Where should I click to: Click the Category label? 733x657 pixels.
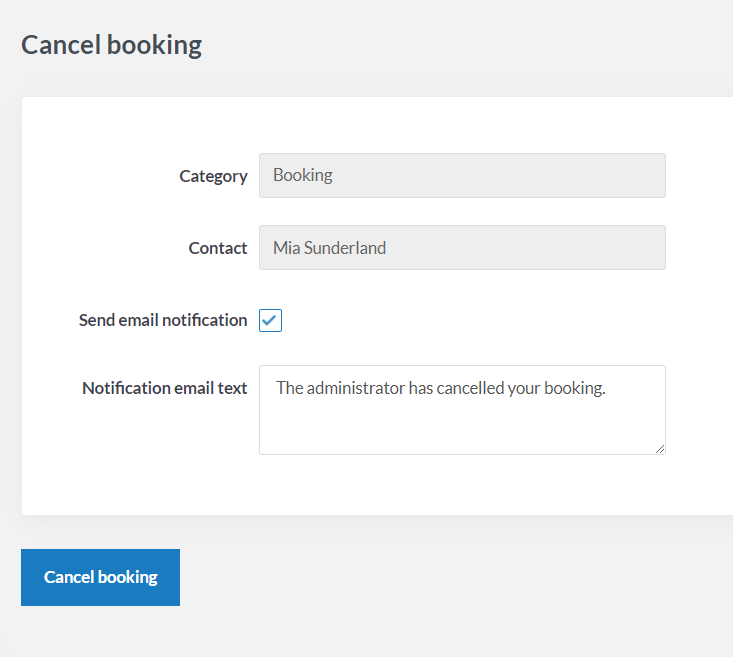(x=213, y=176)
